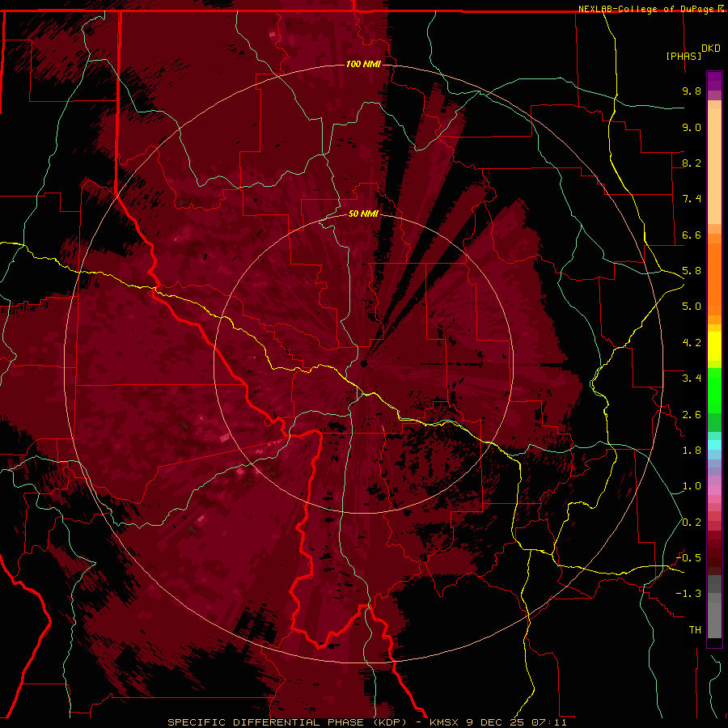Click the 5.0 color scale value

click(x=692, y=307)
